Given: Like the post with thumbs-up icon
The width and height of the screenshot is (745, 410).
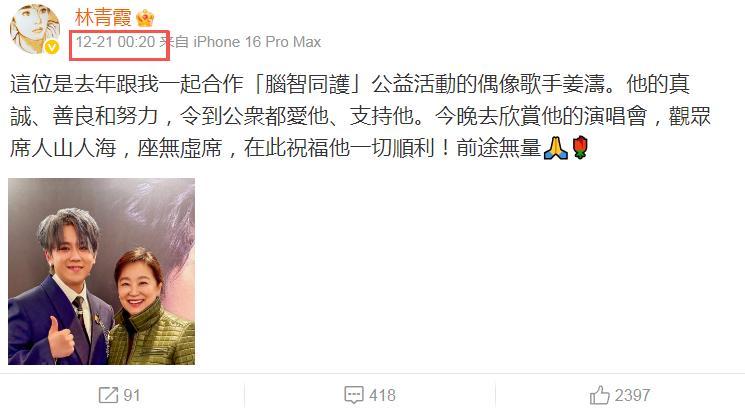Looking at the screenshot, I should pyautogui.click(x=599, y=395).
